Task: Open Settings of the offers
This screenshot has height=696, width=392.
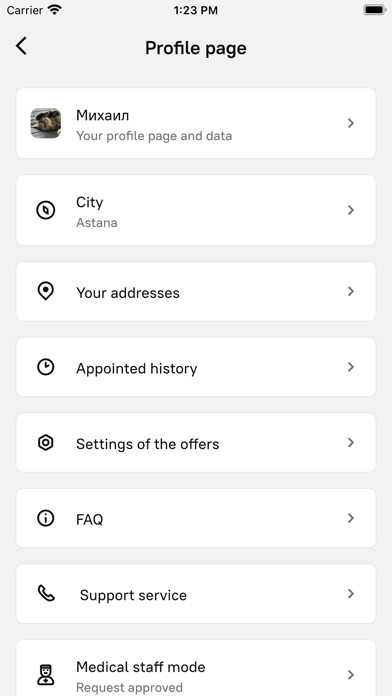Action: (x=196, y=443)
